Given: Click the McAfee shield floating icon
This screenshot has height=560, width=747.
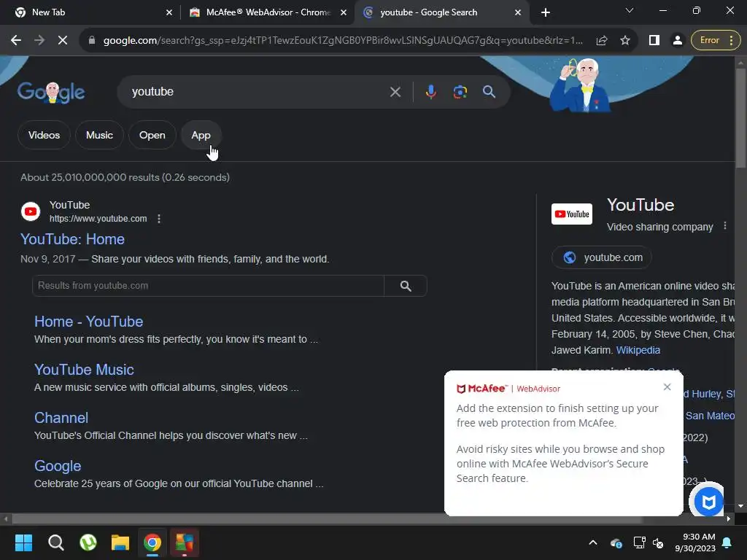Looking at the screenshot, I should click(708, 502).
